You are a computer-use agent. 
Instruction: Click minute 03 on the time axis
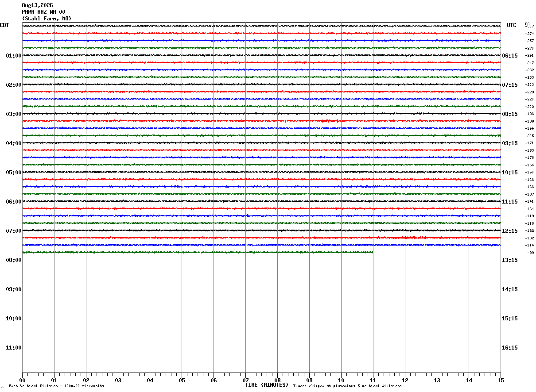[x=118, y=380]
